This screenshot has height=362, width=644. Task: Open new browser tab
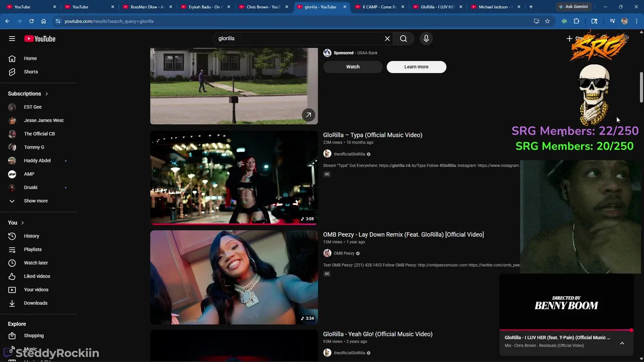[531, 7]
